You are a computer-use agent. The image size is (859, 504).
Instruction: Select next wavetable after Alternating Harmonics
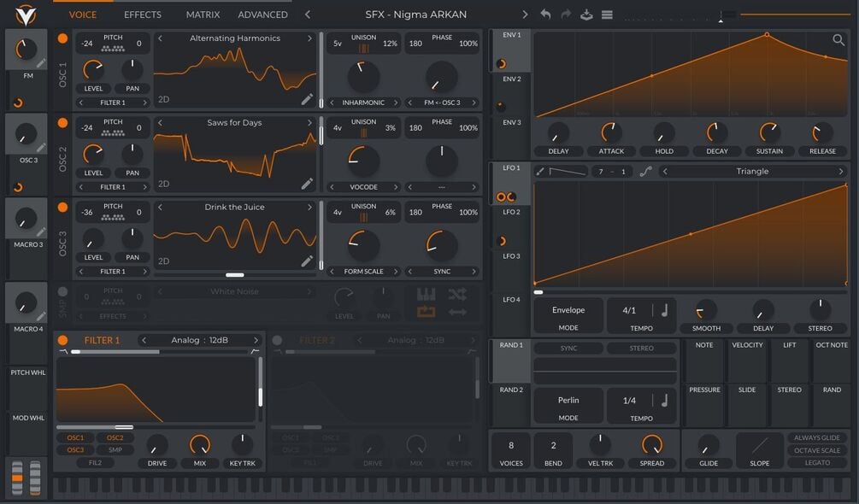pyautogui.click(x=309, y=38)
